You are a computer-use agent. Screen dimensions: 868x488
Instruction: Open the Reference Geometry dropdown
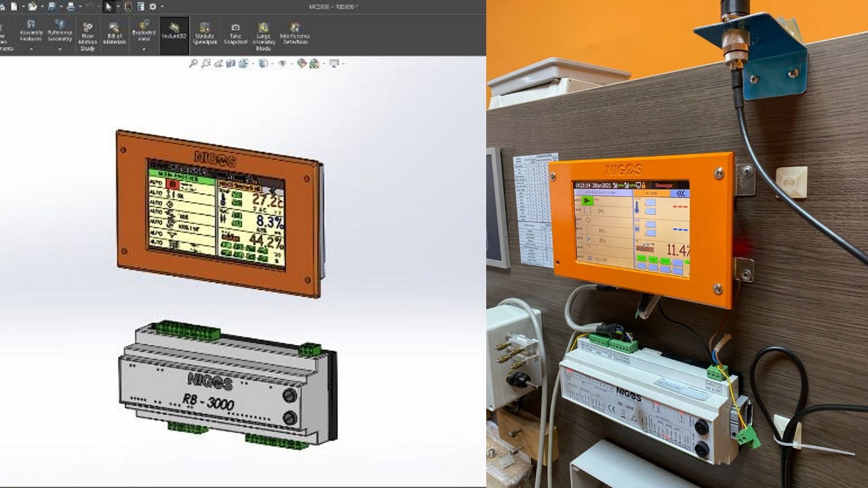click(x=60, y=49)
